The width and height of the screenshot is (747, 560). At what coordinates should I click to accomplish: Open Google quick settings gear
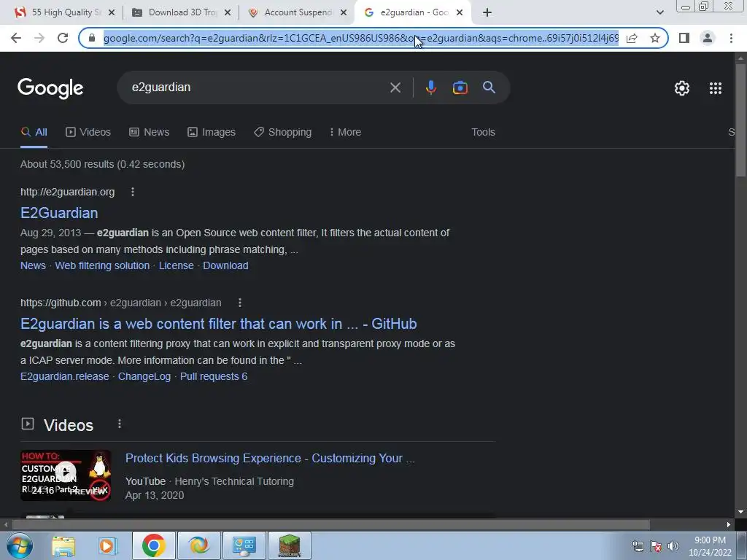point(682,88)
